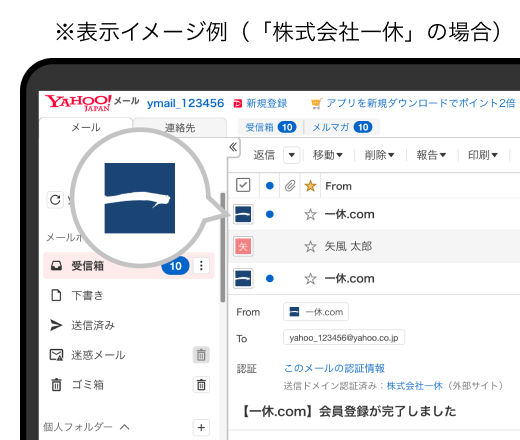Image resolution: width=520 pixels, height=440 pixels.
Task: Click the refresh mail icon
Action: 55,200
